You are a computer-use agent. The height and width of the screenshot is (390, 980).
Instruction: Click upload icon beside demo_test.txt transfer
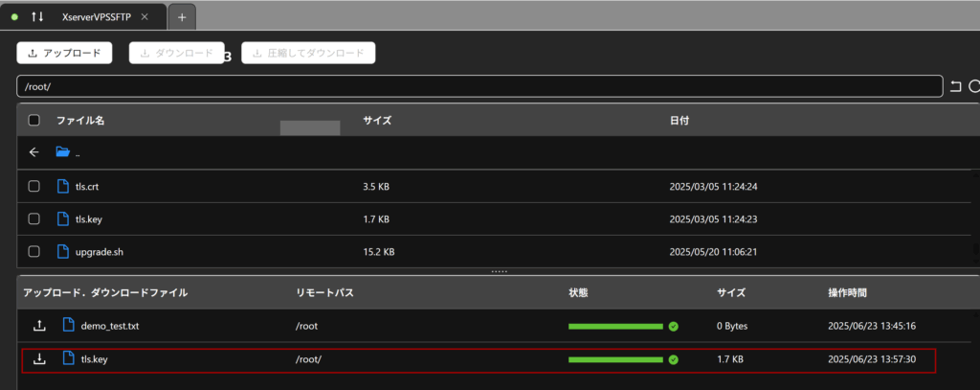(39, 326)
